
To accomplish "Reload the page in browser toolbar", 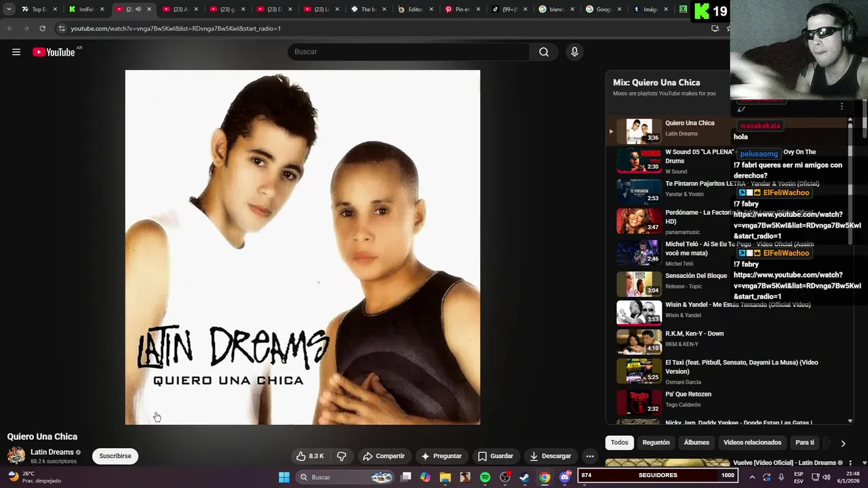I will click(42, 28).
